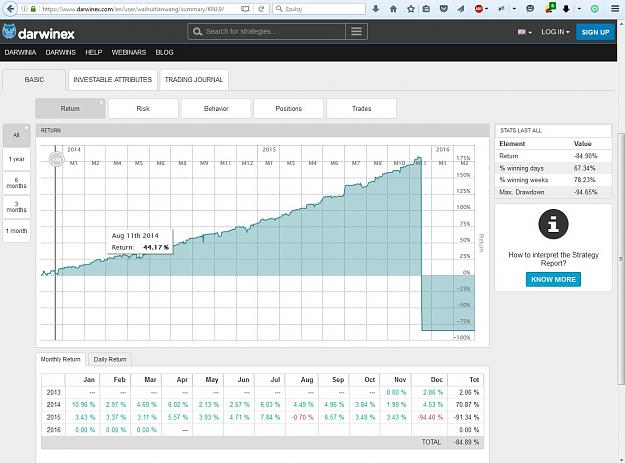Click the green padlock security icon
Screen dimensions: 625x463
click(33, 9)
